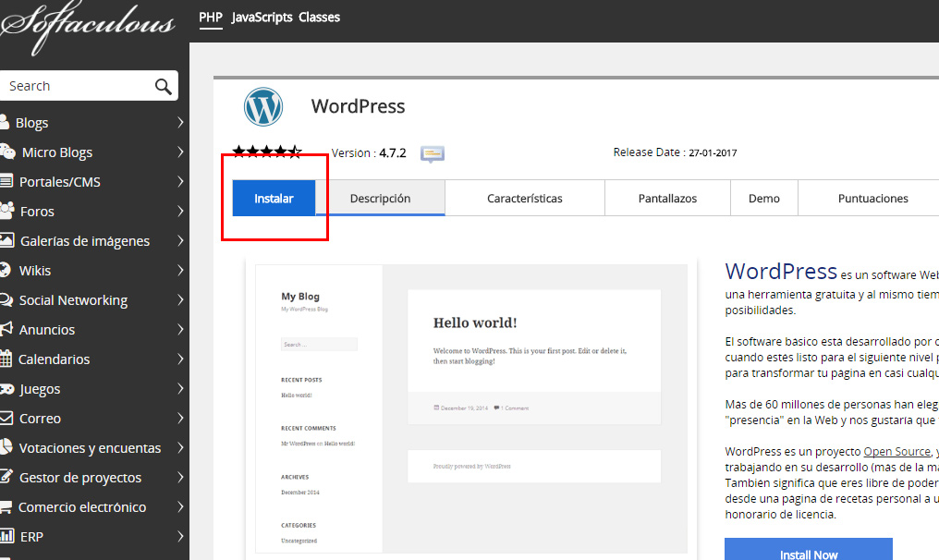
Task: Click the Comercio electrónico cart icon
Action: tap(6, 506)
